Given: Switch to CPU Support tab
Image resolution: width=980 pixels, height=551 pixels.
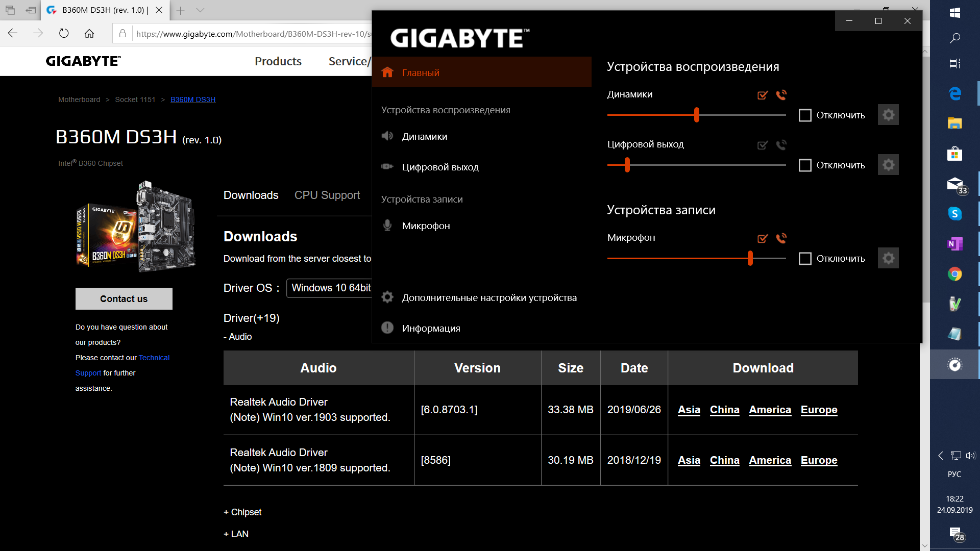Looking at the screenshot, I should click(327, 195).
